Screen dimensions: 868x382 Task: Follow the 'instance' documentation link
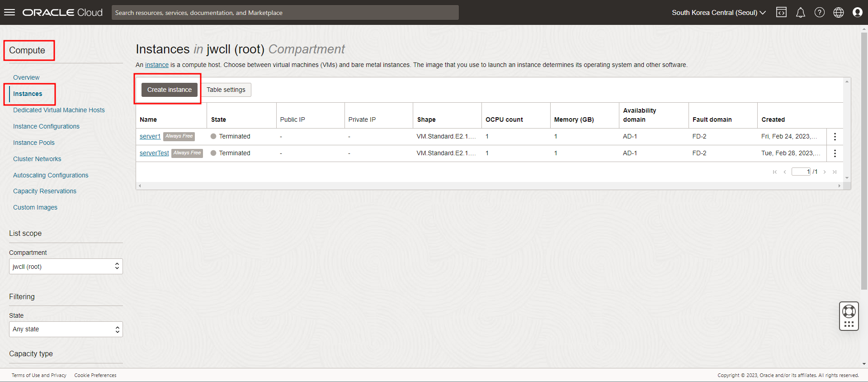click(157, 65)
